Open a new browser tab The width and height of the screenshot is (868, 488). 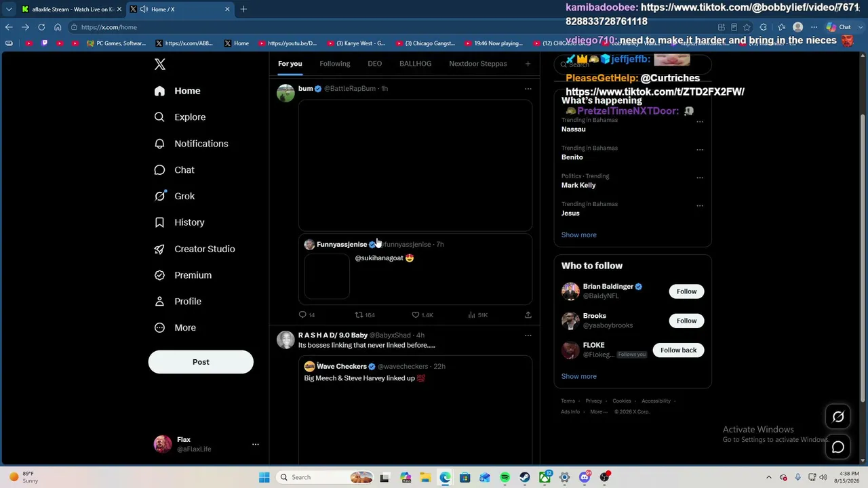click(243, 9)
